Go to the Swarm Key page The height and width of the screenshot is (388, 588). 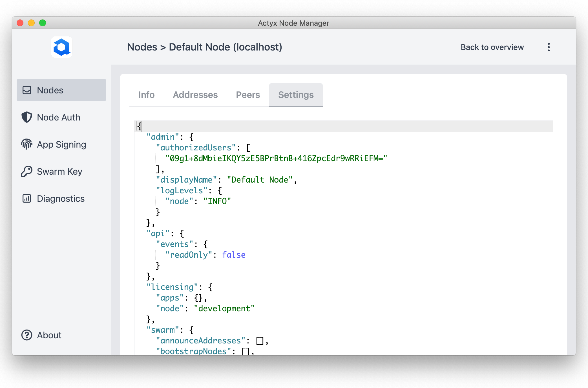pyautogui.click(x=59, y=171)
